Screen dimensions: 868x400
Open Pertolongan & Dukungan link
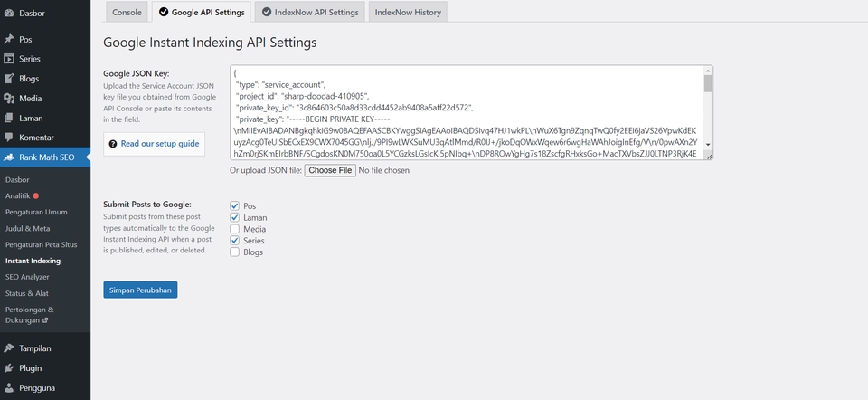(x=30, y=315)
